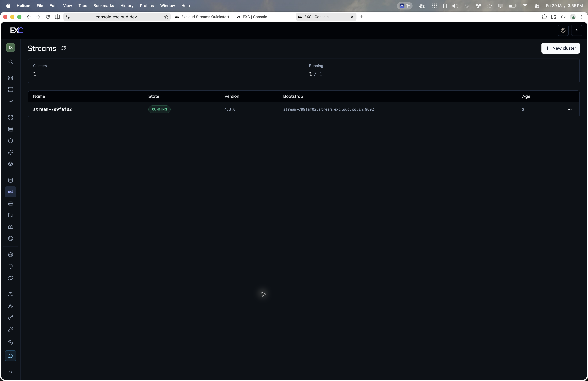588x381 pixels.
Task: Open the File menu
Action: [40, 5]
